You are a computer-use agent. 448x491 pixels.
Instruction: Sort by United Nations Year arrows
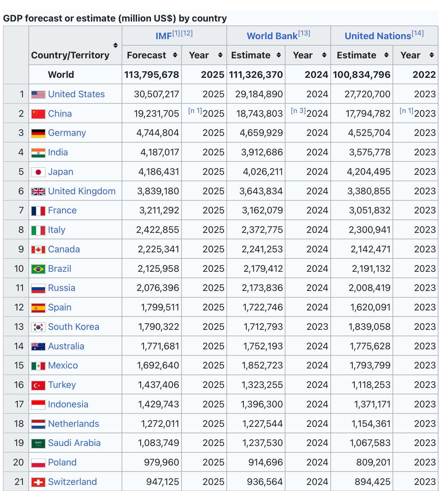pyautogui.click(x=432, y=55)
